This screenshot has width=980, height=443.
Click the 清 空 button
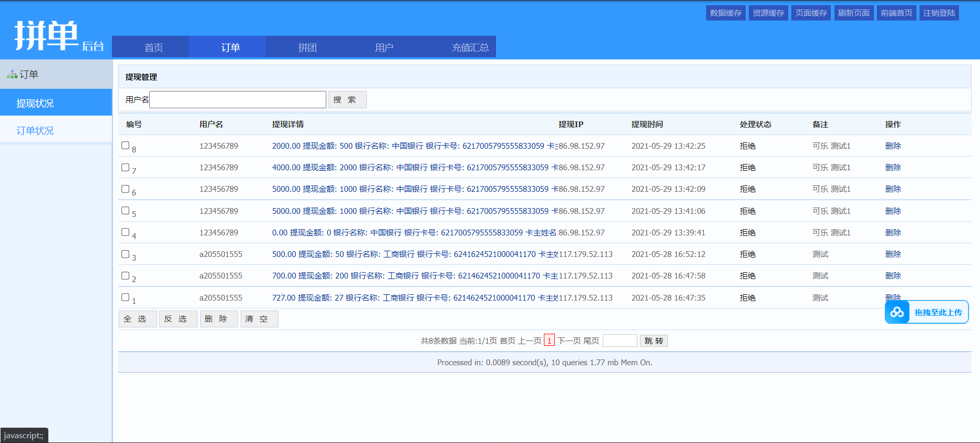pyautogui.click(x=260, y=319)
